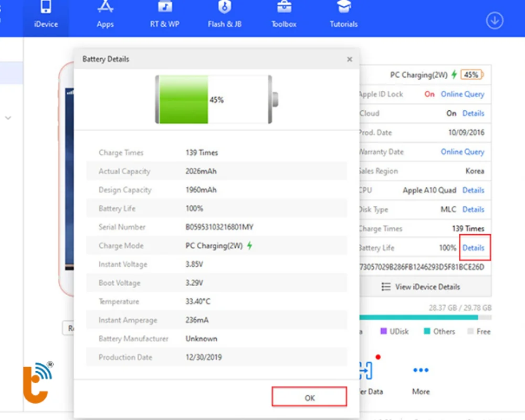Open the More options three-dot icon
Screen dimensions: 525x420
[420, 370]
